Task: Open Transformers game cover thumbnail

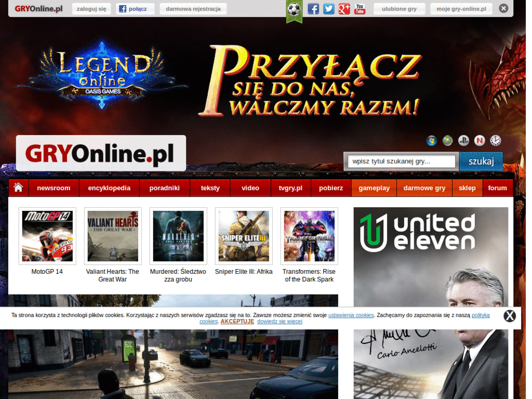Action: 310,236
